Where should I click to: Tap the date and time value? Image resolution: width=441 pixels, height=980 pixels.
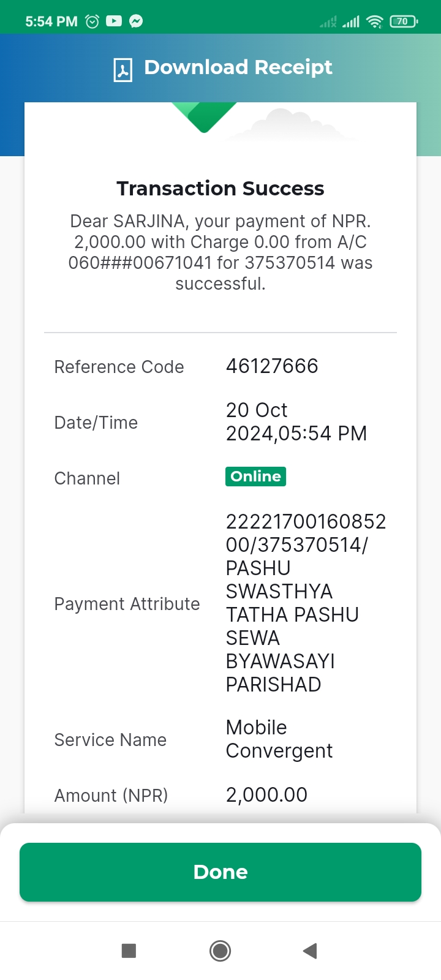296,422
